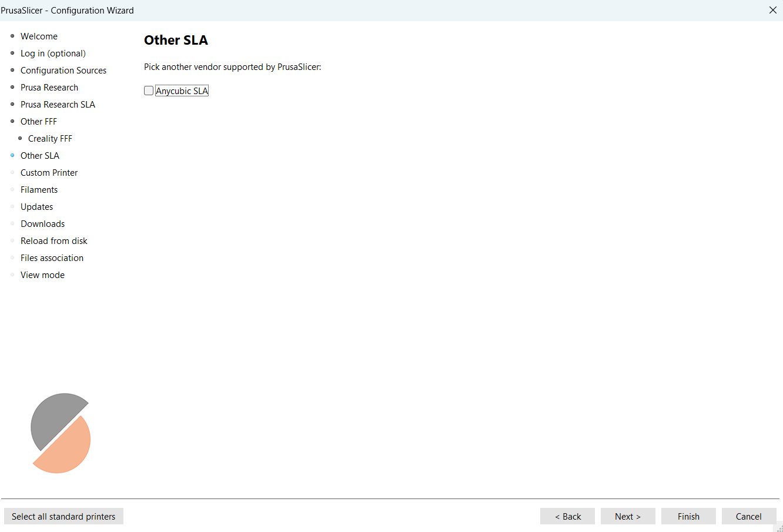
Task: Click Finish to complete the wizard
Action: tap(688, 516)
